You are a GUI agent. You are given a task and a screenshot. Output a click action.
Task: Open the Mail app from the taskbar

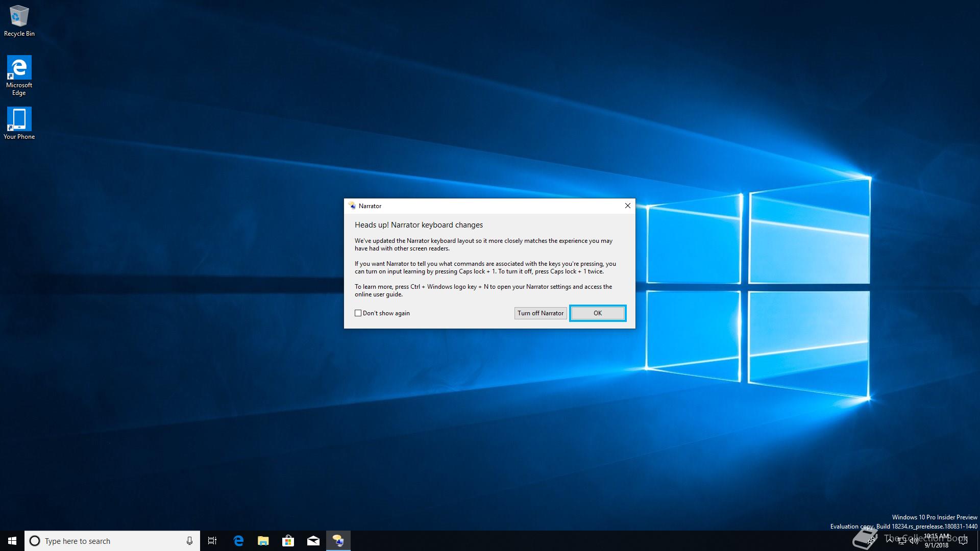click(x=313, y=541)
